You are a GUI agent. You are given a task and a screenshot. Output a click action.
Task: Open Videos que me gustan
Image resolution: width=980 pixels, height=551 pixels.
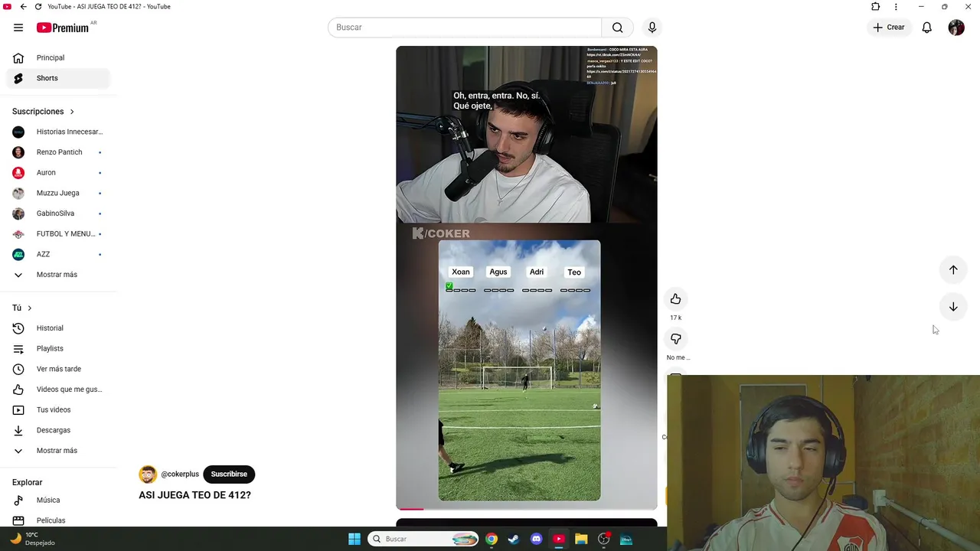coord(58,390)
